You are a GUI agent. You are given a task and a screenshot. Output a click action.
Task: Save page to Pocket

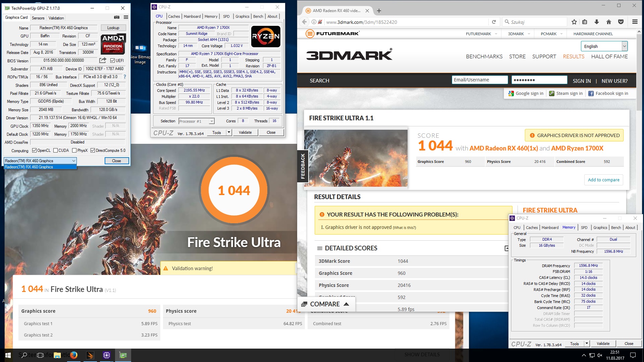(621, 22)
